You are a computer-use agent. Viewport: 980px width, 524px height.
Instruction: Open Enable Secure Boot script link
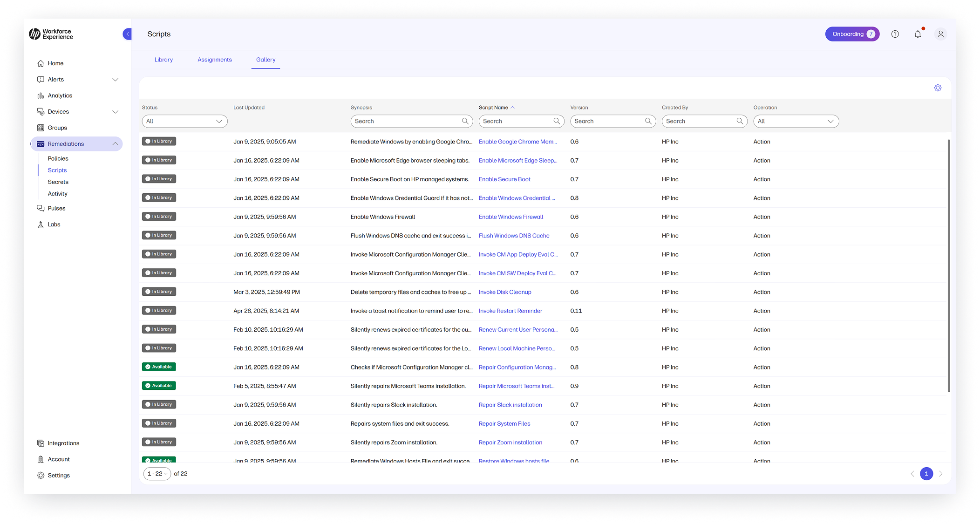[x=504, y=179]
